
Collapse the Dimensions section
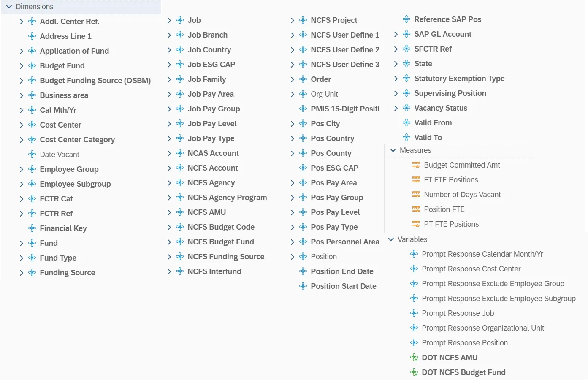click(9, 7)
